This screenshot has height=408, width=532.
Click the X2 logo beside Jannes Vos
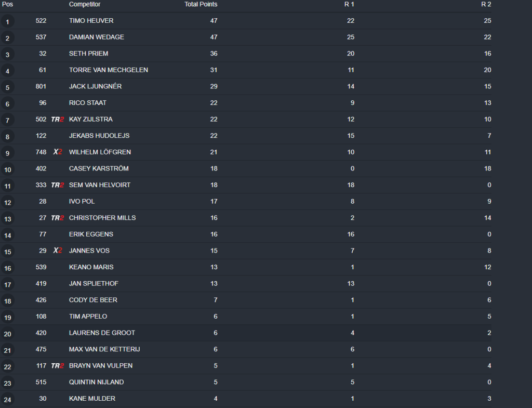point(58,251)
